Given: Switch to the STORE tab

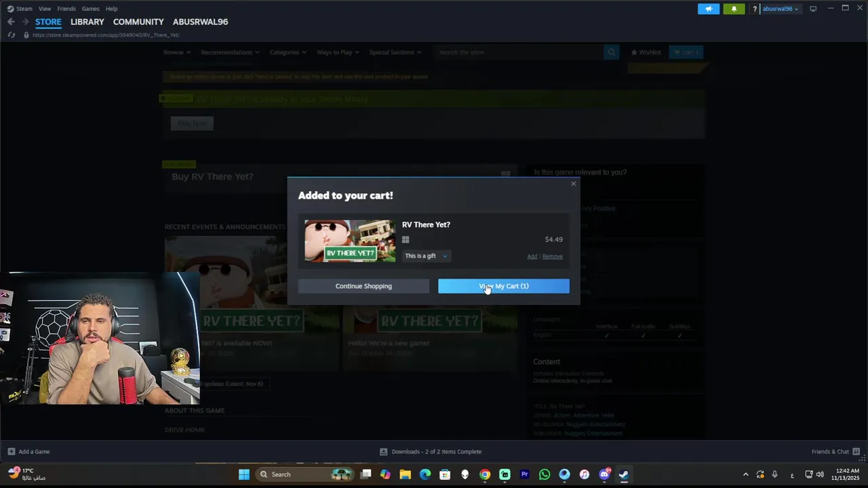Looking at the screenshot, I should point(48,22).
